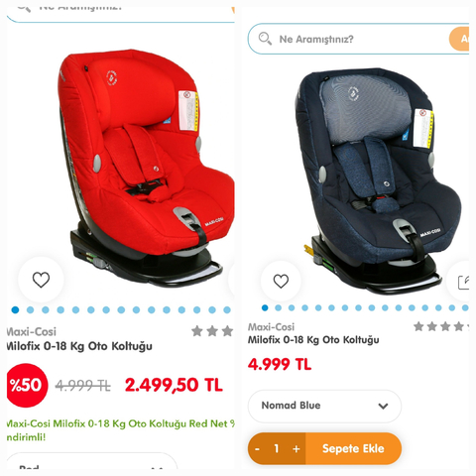The image size is (476, 476).
Task: Select the second carousel dot under red seat
Action: [30, 309]
